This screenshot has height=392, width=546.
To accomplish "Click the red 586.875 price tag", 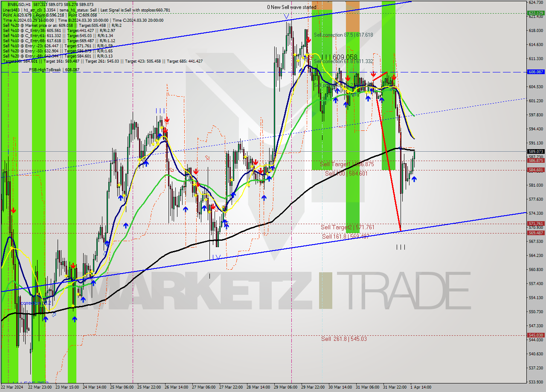I will pos(536,161).
